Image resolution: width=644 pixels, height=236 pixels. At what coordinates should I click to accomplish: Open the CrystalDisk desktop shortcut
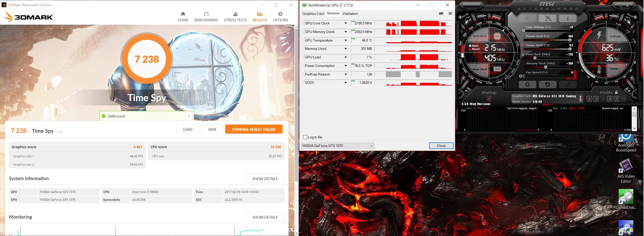click(626, 202)
